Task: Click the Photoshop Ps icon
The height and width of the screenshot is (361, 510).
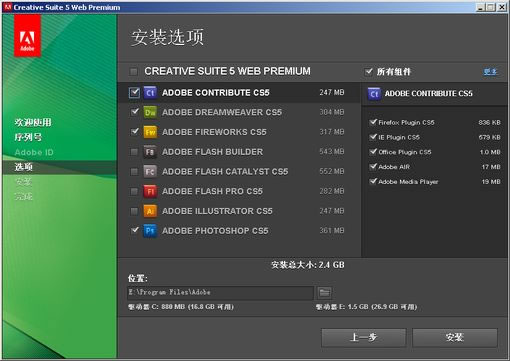Action: click(150, 231)
